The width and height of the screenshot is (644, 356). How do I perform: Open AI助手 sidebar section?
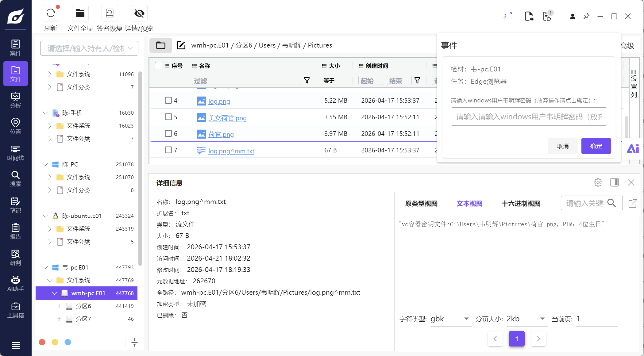click(x=16, y=284)
